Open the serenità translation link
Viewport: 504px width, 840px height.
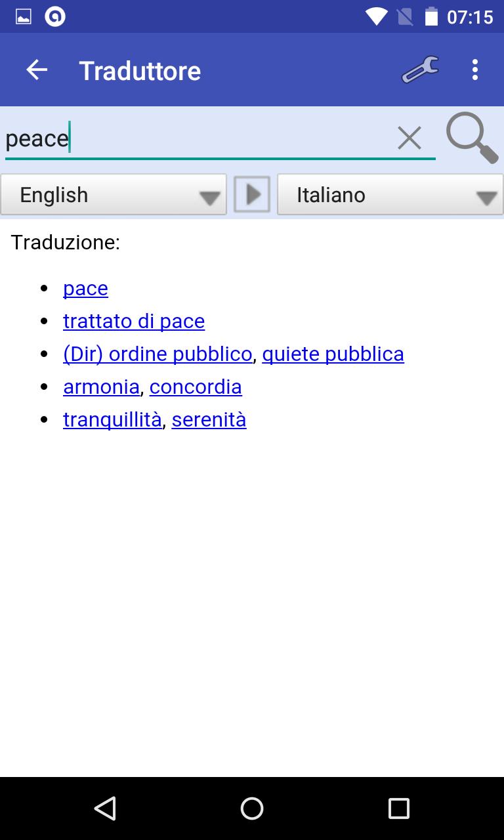click(x=209, y=419)
